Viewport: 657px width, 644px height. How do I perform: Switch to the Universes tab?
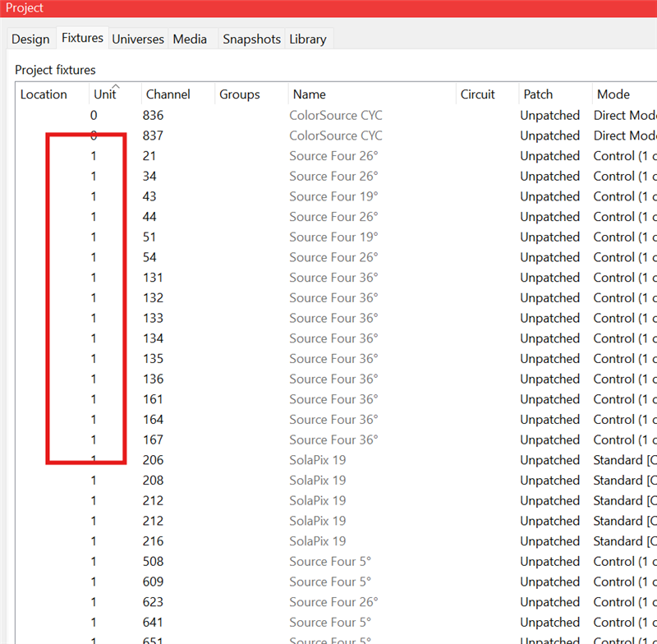[x=138, y=39]
